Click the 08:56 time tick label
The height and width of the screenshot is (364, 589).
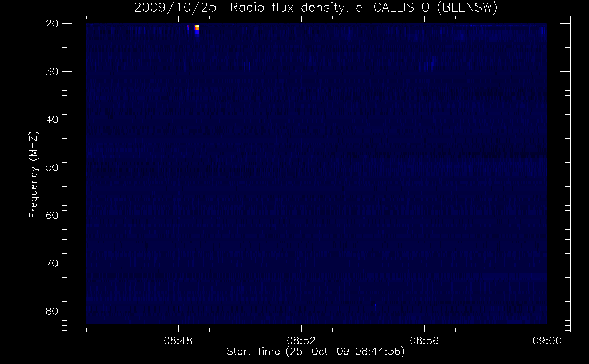tap(424, 341)
